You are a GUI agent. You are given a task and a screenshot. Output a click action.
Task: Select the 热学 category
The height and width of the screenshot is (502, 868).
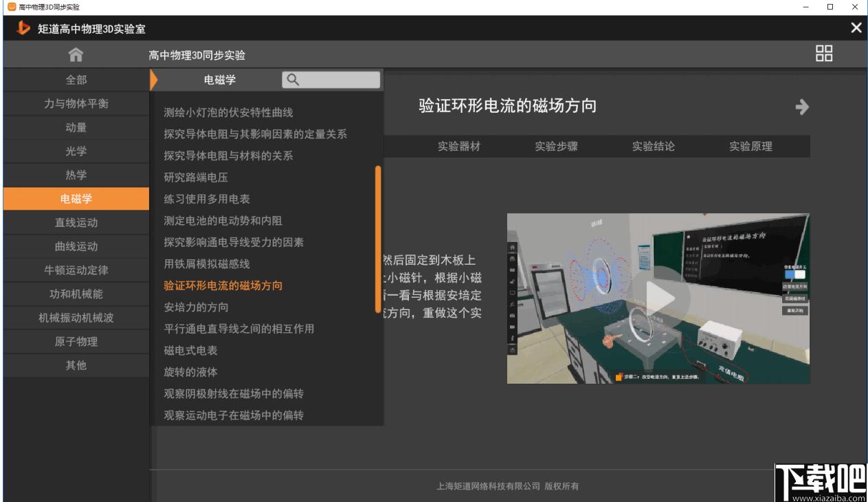pyautogui.click(x=76, y=175)
